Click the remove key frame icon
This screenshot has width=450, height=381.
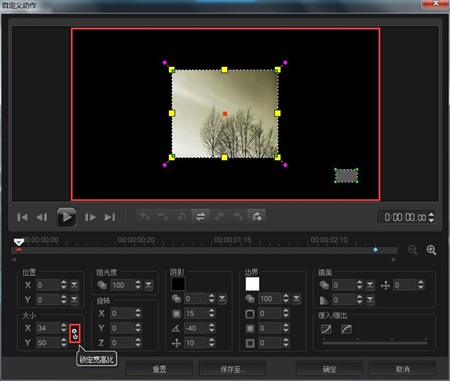[163, 216]
